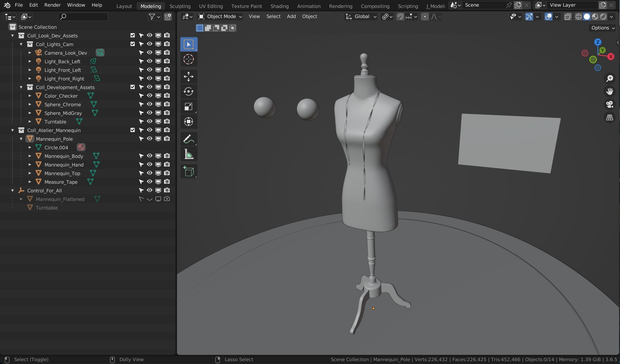Image resolution: width=620 pixels, height=364 pixels.
Task: Open the Object Mode dropdown
Action: pyautogui.click(x=220, y=17)
